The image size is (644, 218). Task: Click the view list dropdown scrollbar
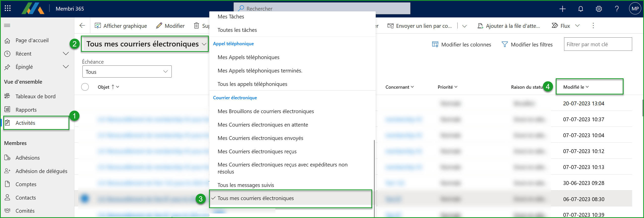(374, 177)
